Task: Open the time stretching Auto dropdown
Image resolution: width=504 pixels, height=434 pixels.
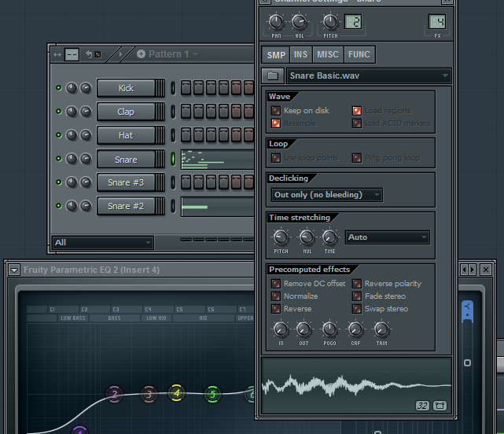Action: click(388, 237)
